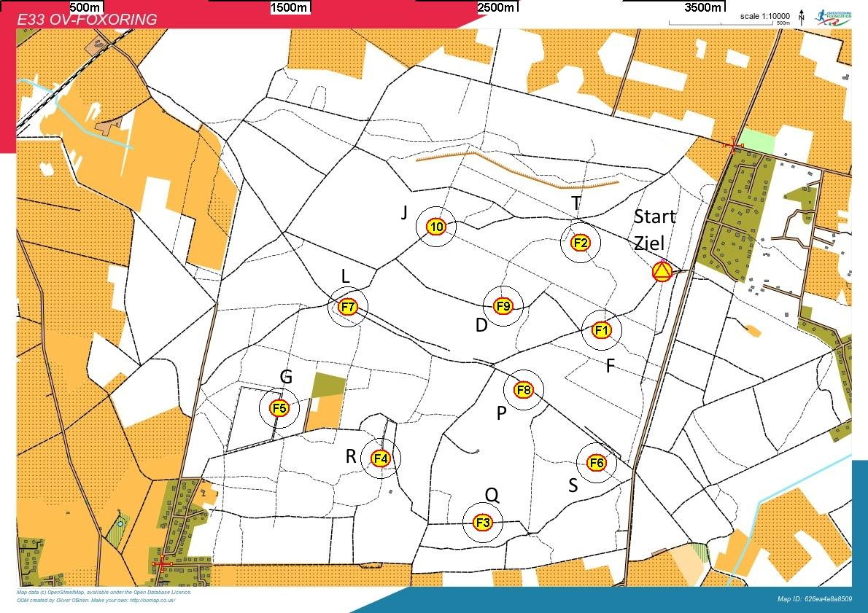Select the F8 control point

point(524,390)
